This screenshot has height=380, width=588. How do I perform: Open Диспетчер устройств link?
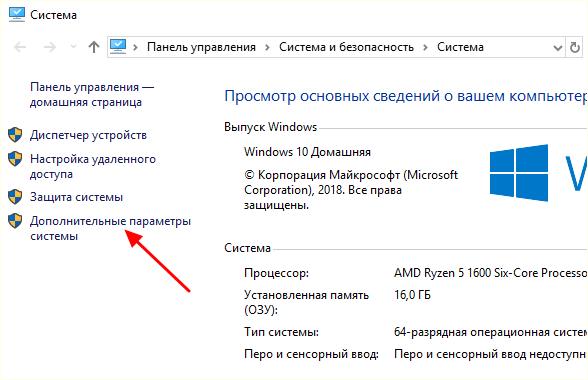[x=88, y=135]
